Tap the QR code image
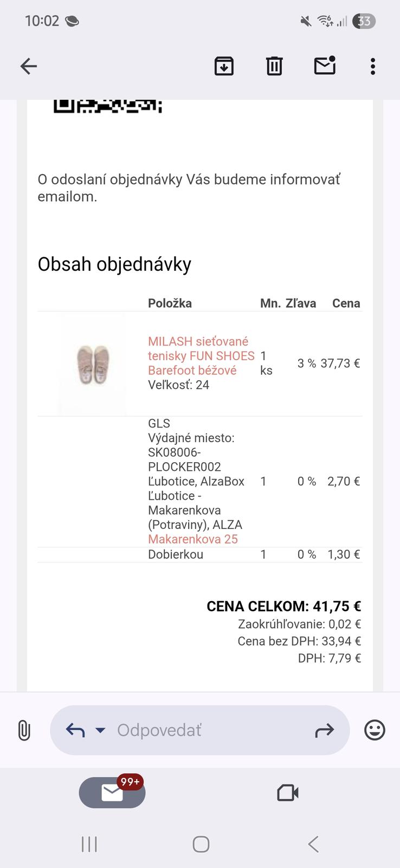 point(107,106)
